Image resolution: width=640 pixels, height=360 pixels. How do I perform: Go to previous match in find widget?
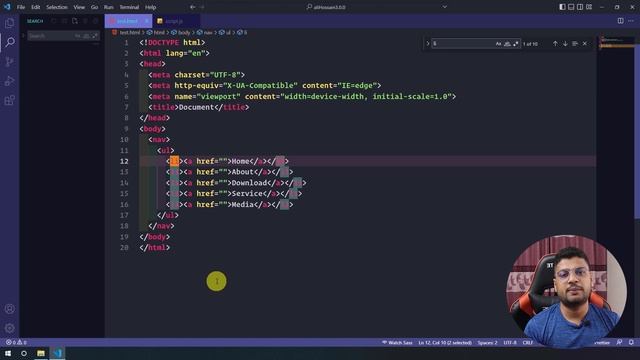(x=555, y=44)
